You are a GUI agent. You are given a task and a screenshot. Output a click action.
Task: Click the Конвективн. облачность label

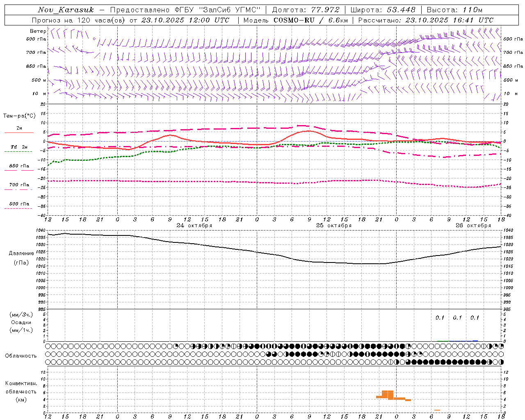[x=21, y=387]
